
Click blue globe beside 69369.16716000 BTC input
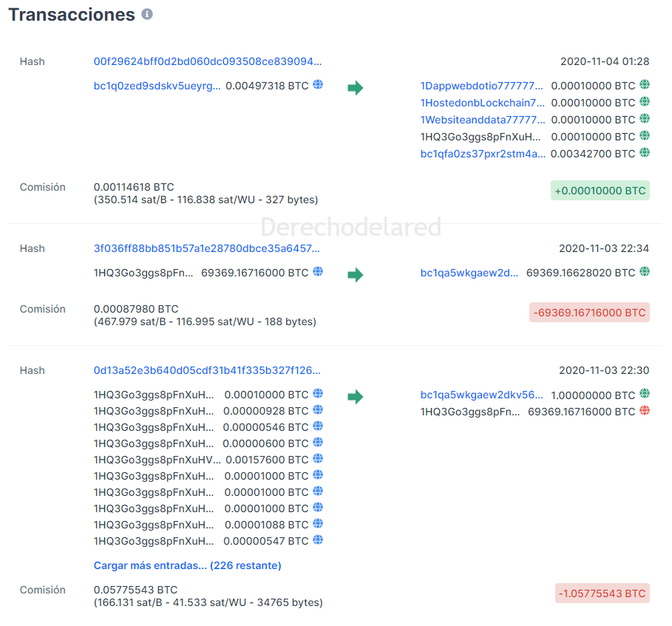(318, 272)
